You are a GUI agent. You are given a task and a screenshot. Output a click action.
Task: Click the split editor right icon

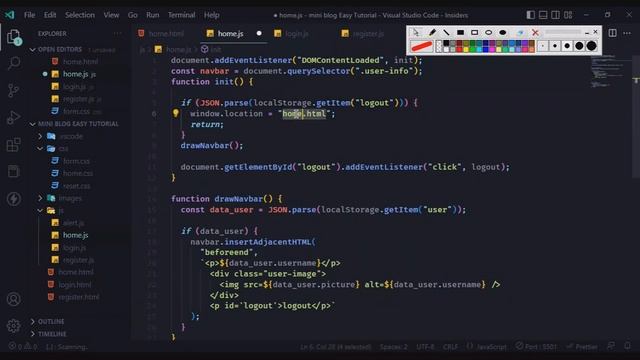point(612,33)
